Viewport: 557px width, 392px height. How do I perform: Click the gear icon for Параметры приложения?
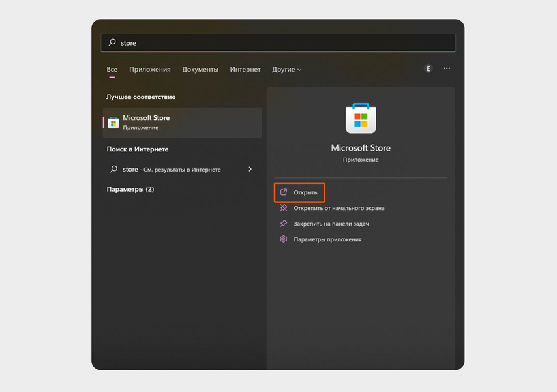tap(284, 239)
